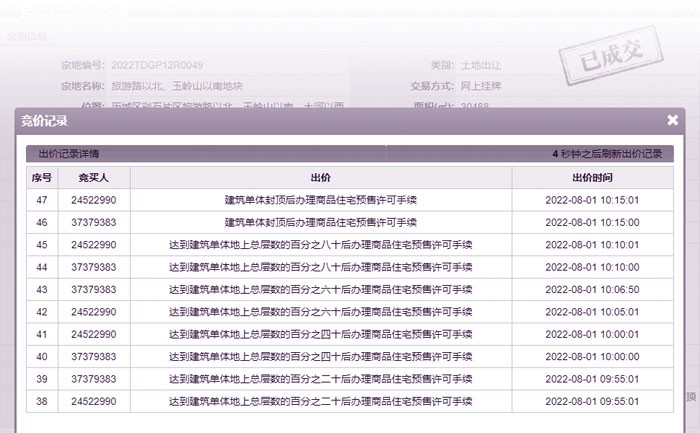700x433 pixels.
Task: Click the refresh countdown notice text
Action: point(606,155)
